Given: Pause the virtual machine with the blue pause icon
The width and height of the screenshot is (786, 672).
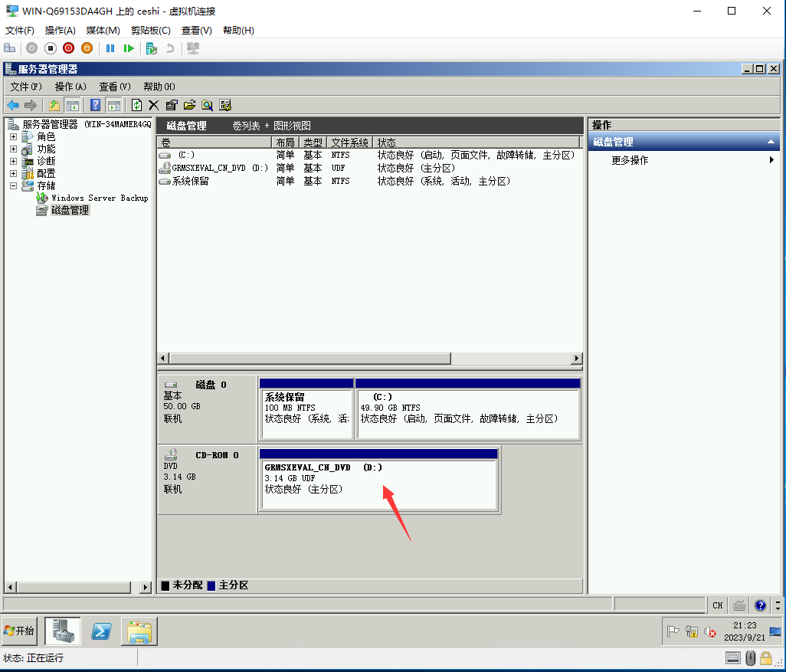Looking at the screenshot, I should click(110, 48).
